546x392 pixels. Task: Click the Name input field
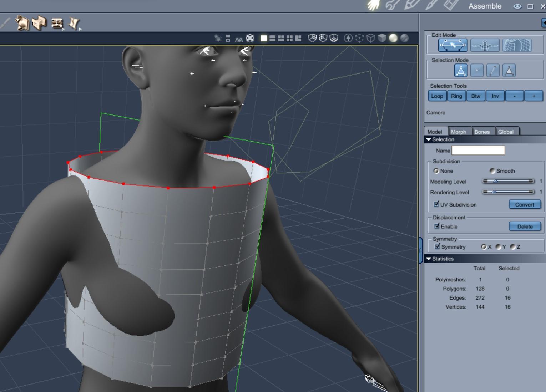pos(478,151)
